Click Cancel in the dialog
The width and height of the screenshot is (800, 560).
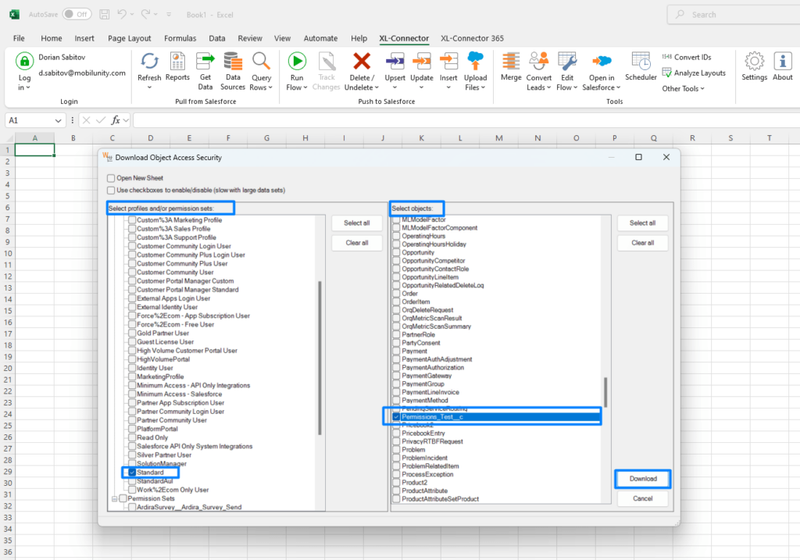pos(642,499)
